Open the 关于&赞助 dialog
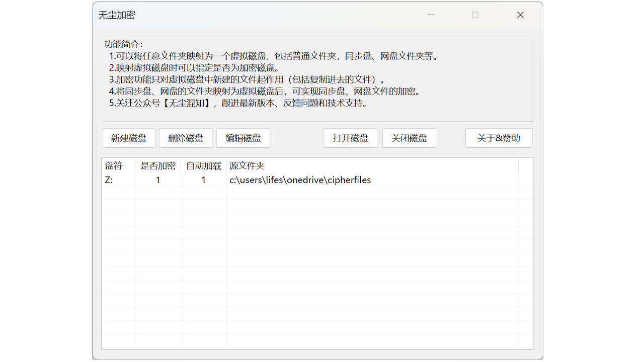 [x=499, y=138]
